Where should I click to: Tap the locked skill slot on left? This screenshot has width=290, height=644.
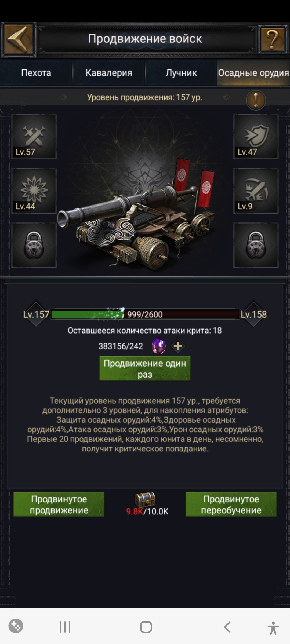click(34, 245)
